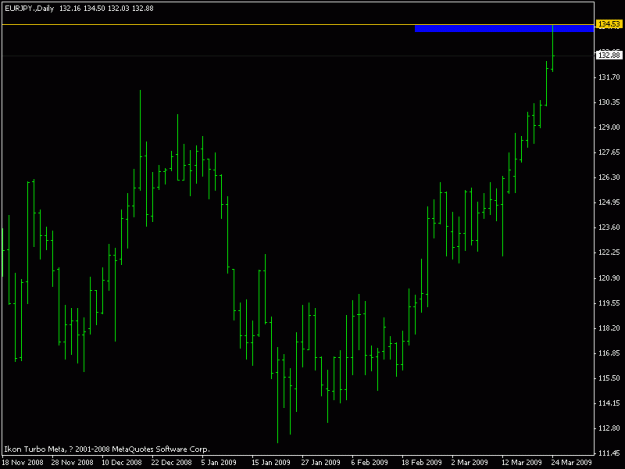Click the 116.85 price axis label
The width and height of the screenshot is (625, 469).
[x=609, y=353]
